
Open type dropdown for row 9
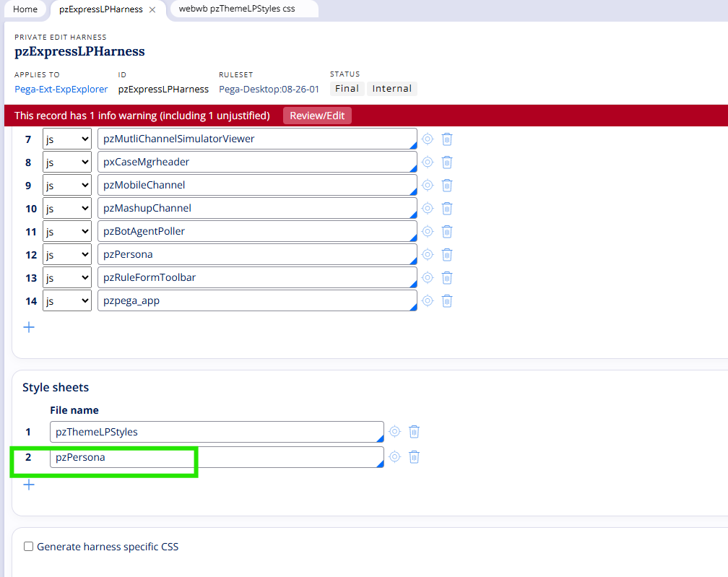pos(67,185)
